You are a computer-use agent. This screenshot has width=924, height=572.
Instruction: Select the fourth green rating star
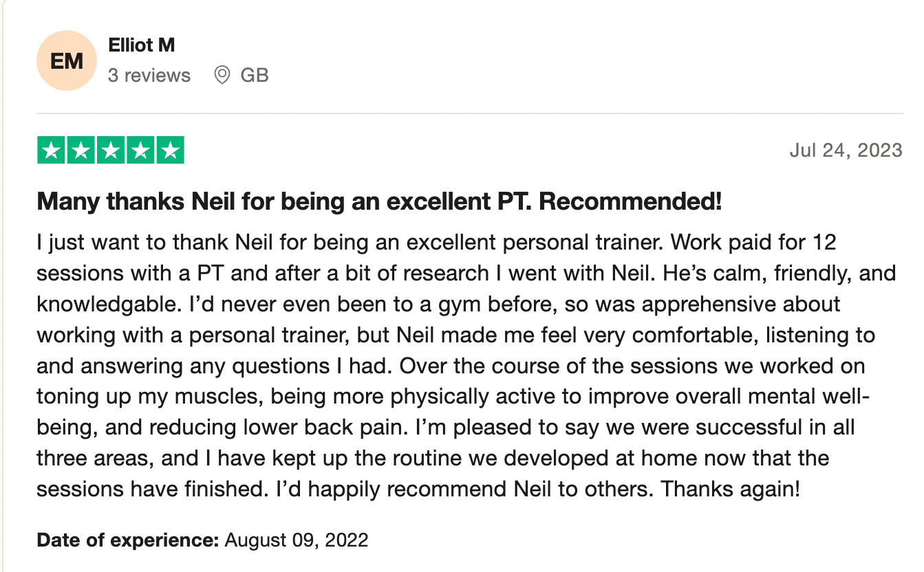tap(140, 151)
